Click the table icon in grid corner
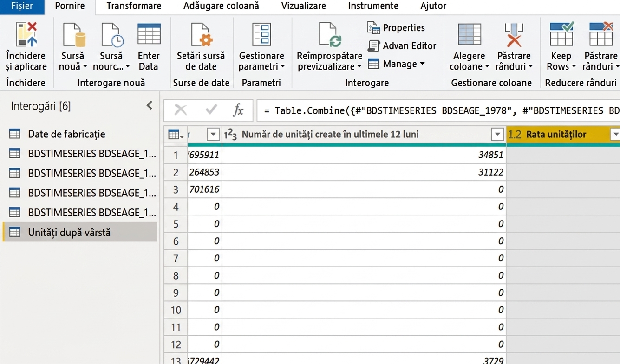 pos(176,135)
